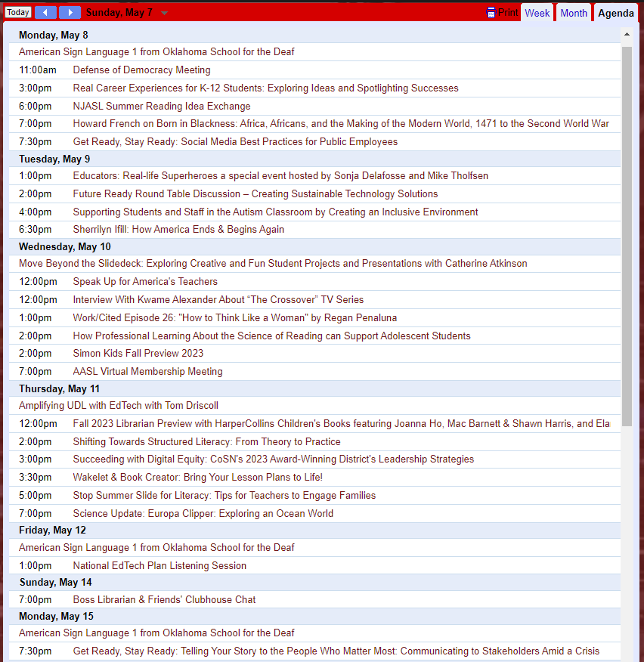The image size is (644, 662).
Task: Open National EdTech Plan Listening Session
Action: pos(159,566)
